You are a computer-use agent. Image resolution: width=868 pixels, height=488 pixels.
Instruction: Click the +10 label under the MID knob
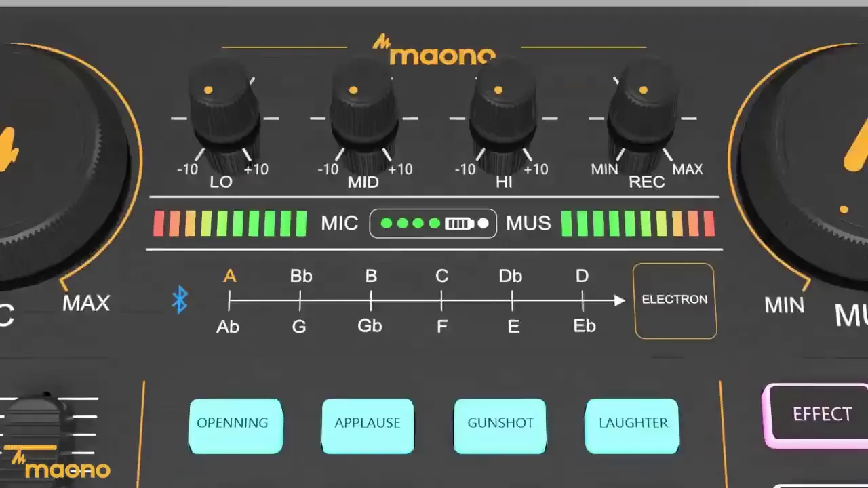point(400,169)
